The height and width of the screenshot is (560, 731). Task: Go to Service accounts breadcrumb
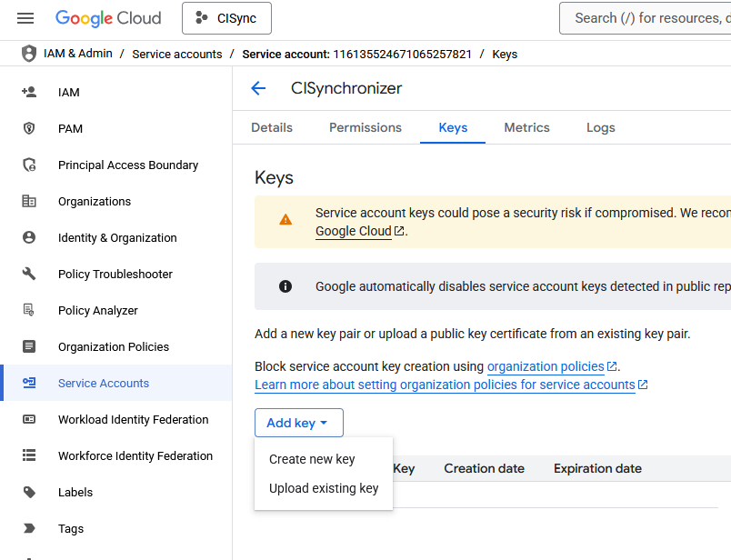click(x=177, y=54)
